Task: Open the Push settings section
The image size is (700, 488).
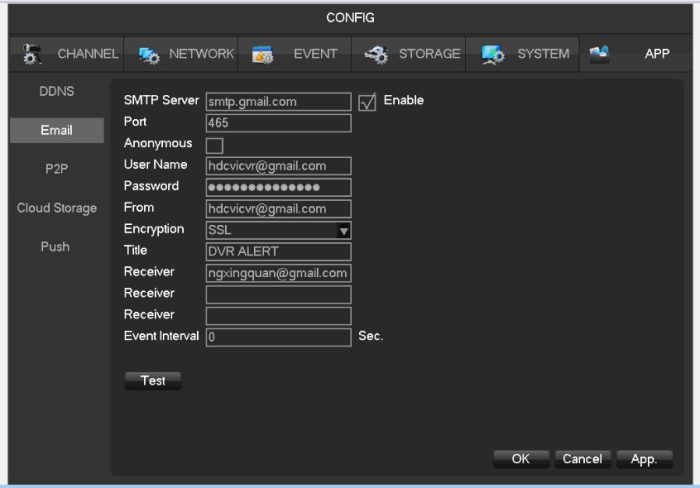Action: [x=56, y=247]
